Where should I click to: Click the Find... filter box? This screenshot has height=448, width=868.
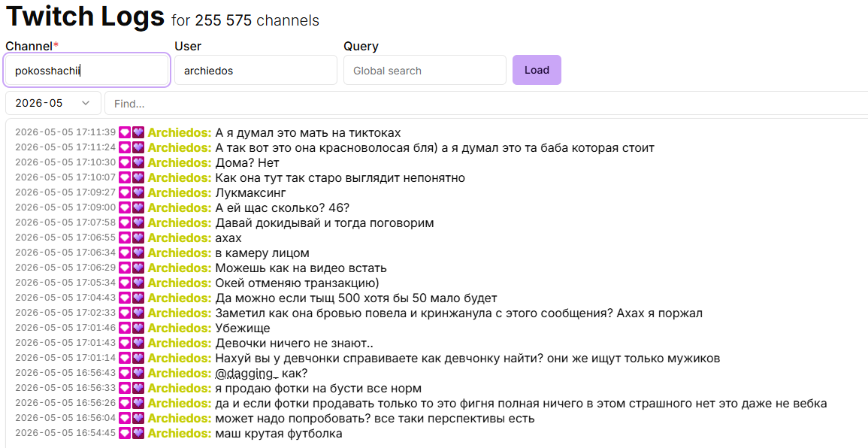click(x=486, y=104)
